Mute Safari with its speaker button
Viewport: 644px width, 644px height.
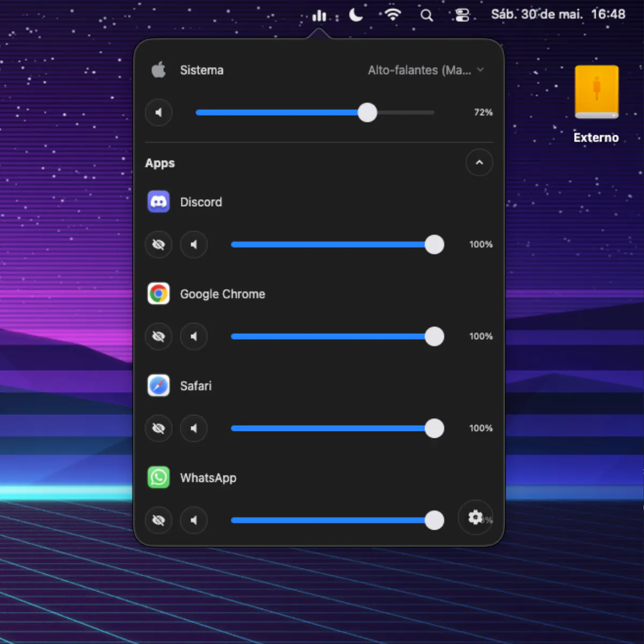click(194, 428)
